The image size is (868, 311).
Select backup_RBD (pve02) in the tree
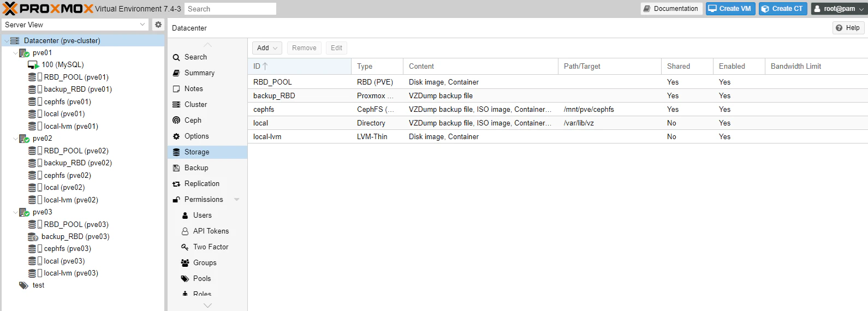click(83, 163)
